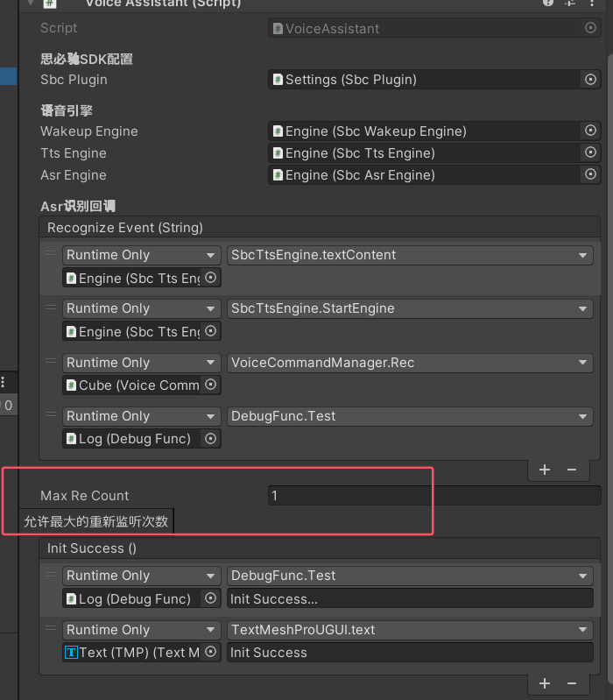Open object picker for Sbc Plugin field
613x700 pixels.
590,80
